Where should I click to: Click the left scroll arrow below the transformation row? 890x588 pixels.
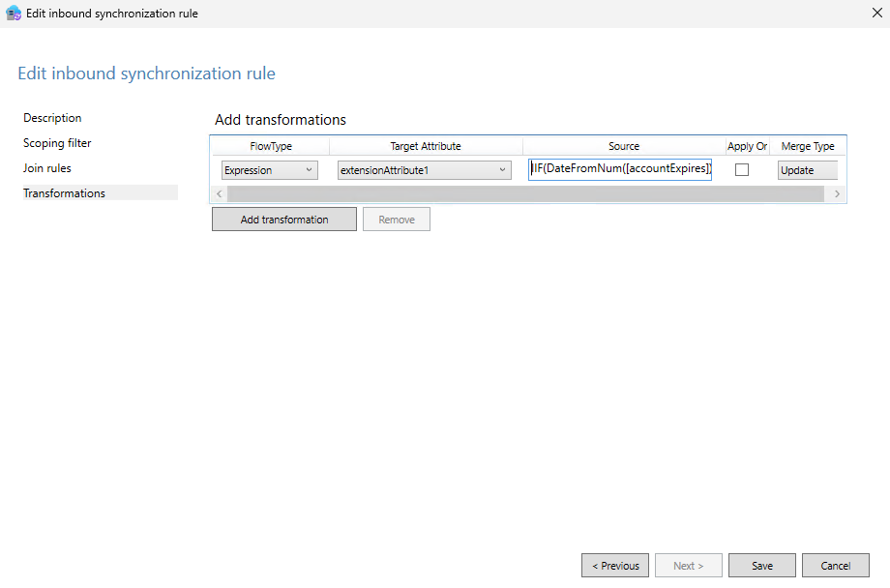219,193
